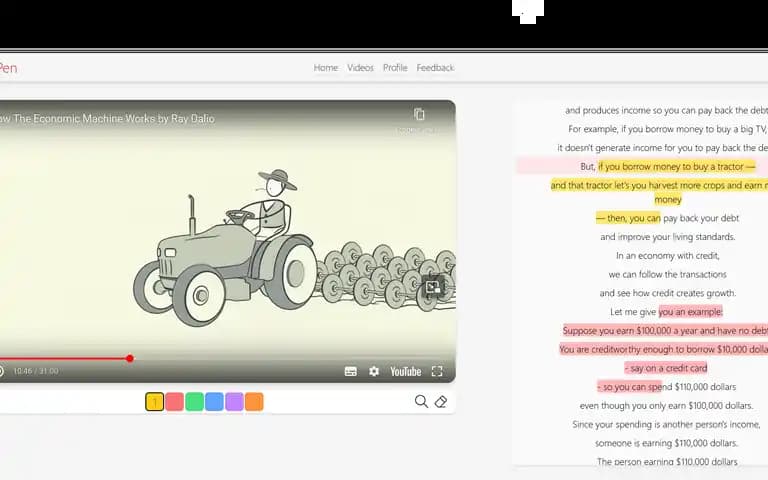Click transcript line 'and see how credit creates growth.'

668,293
